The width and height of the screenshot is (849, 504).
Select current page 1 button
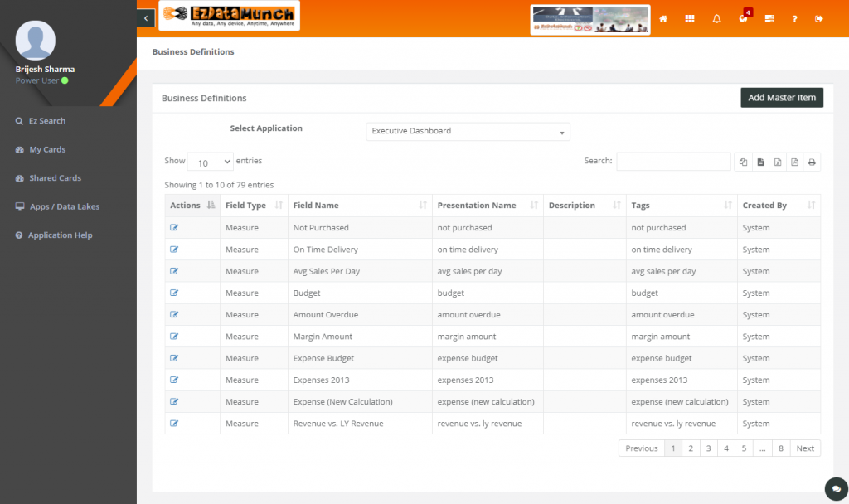tap(673, 448)
